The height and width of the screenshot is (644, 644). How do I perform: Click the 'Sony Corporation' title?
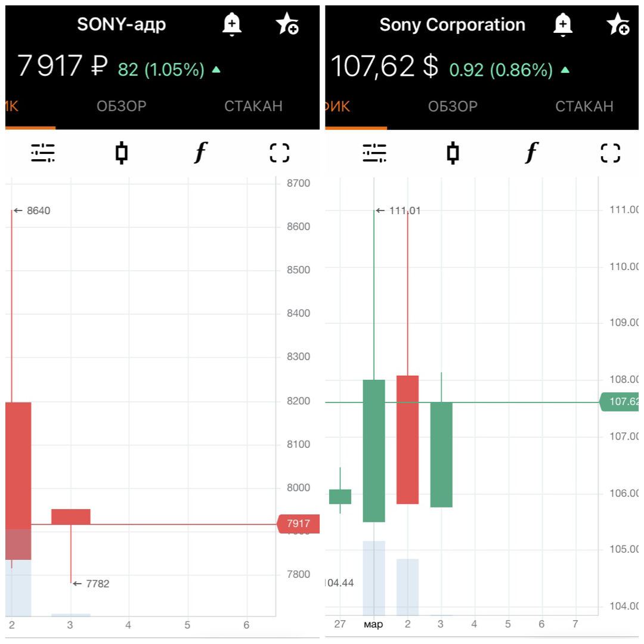pyautogui.click(x=452, y=24)
